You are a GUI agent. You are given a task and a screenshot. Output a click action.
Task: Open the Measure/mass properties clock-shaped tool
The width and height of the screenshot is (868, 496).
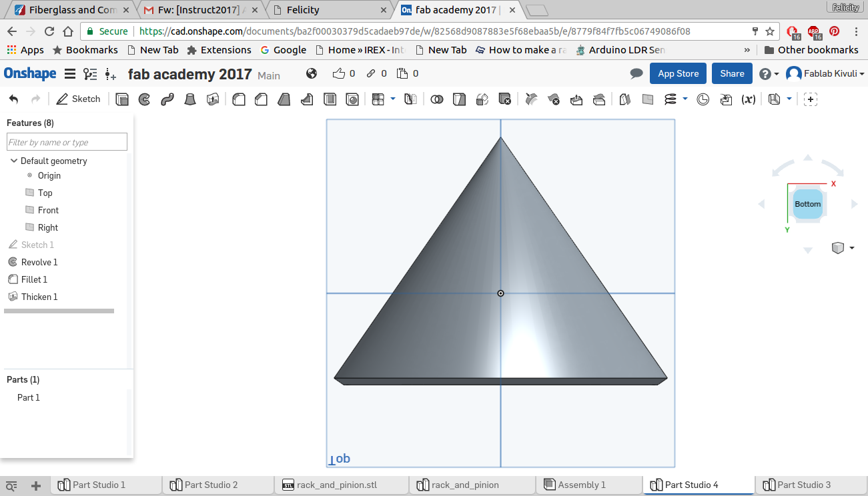coord(703,99)
